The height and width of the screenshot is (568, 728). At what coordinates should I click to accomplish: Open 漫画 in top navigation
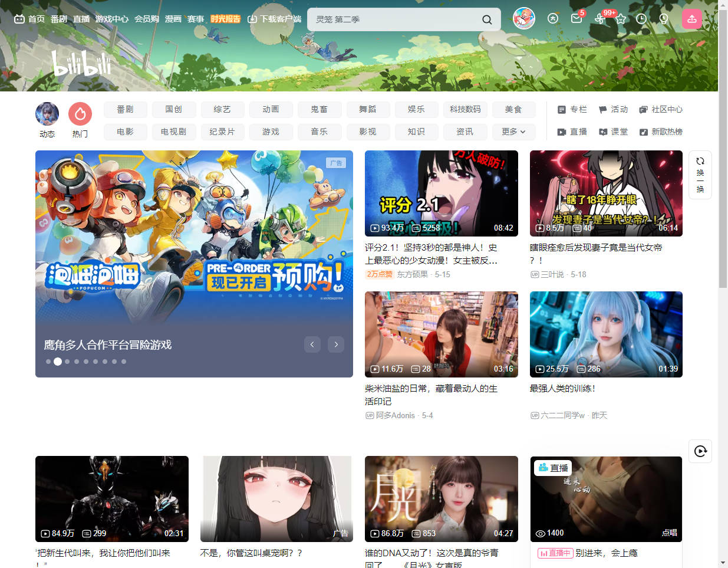[173, 19]
